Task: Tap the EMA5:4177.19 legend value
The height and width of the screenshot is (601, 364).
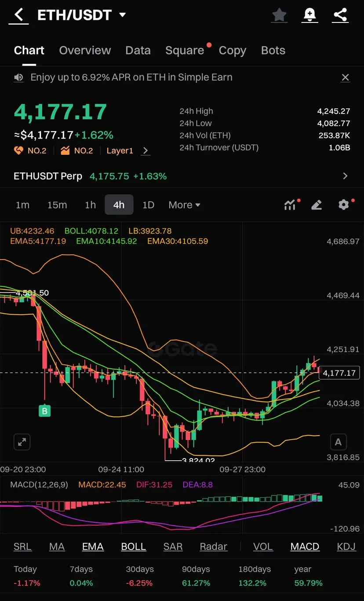Action: 38,242
